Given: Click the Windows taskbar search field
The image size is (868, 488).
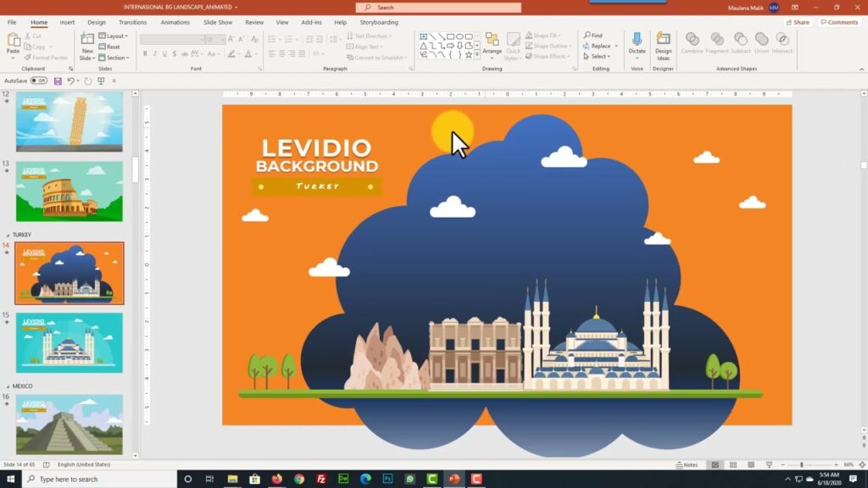Looking at the screenshot, I should (x=100, y=479).
